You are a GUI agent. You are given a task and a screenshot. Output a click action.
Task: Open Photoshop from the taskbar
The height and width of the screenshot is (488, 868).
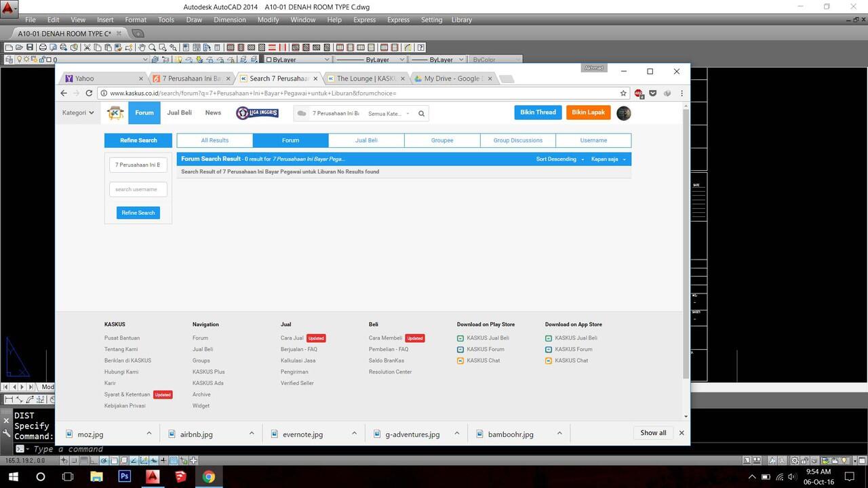click(x=124, y=476)
